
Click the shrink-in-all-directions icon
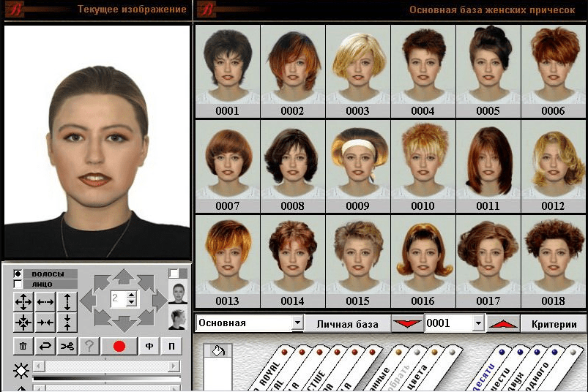23,323
